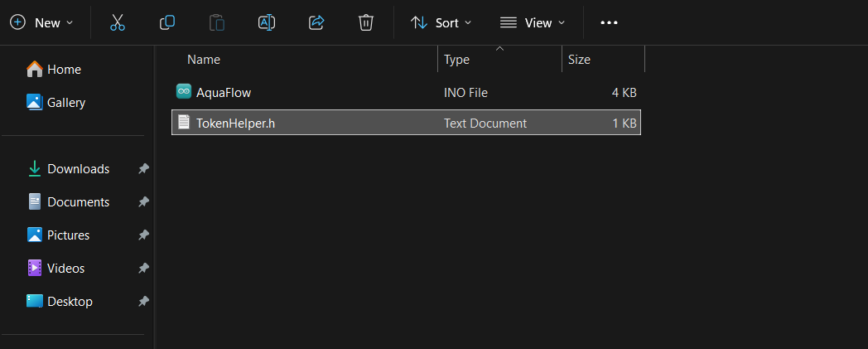This screenshot has width=868, height=349.
Task: Open the New dropdown menu
Action: pos(42,23)
